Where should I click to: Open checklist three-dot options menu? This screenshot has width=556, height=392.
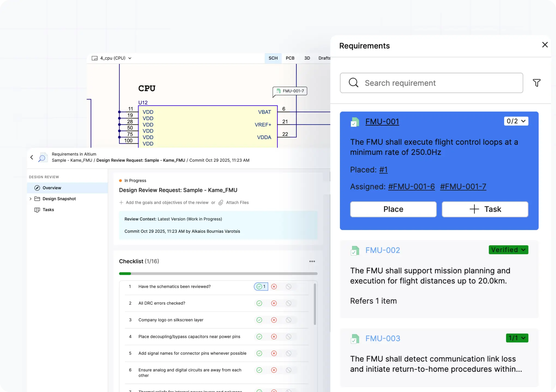pyautogui.click(x=312, y=261)
